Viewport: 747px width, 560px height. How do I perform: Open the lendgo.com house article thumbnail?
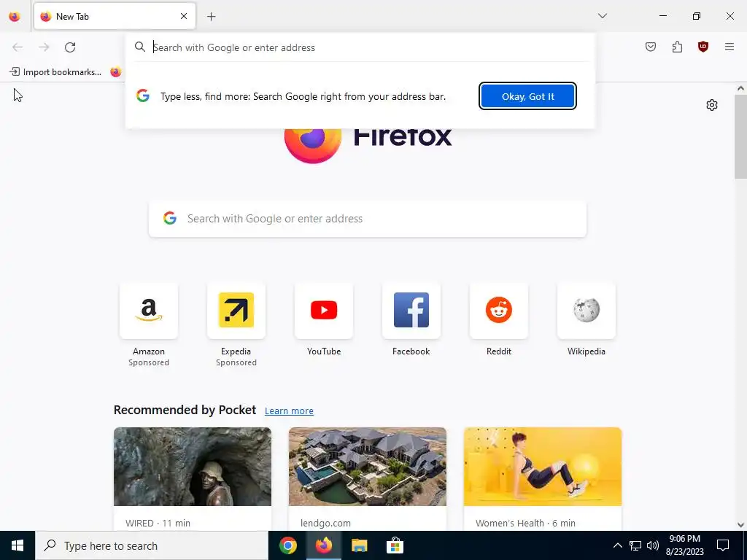coord(368,467)
